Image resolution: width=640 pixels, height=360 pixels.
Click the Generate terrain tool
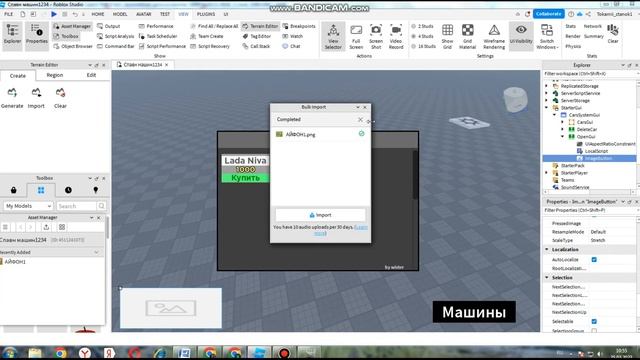coord(12,98)
